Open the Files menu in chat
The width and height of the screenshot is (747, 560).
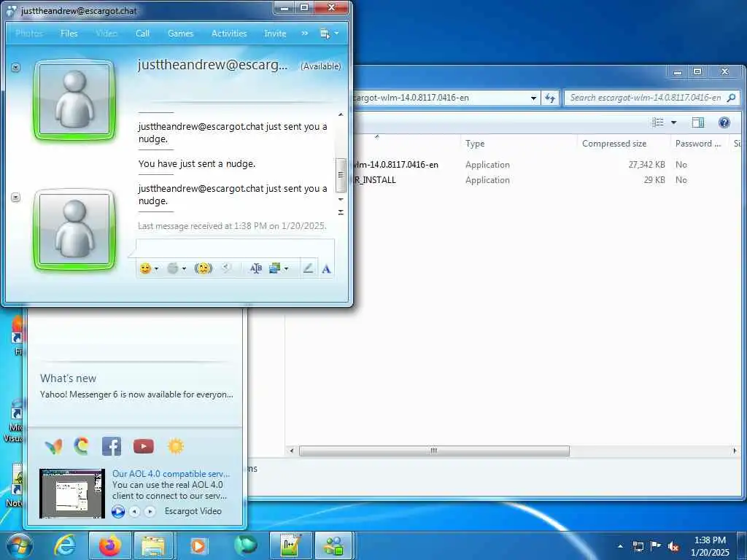pyautogui.click(x=69, y=34)
